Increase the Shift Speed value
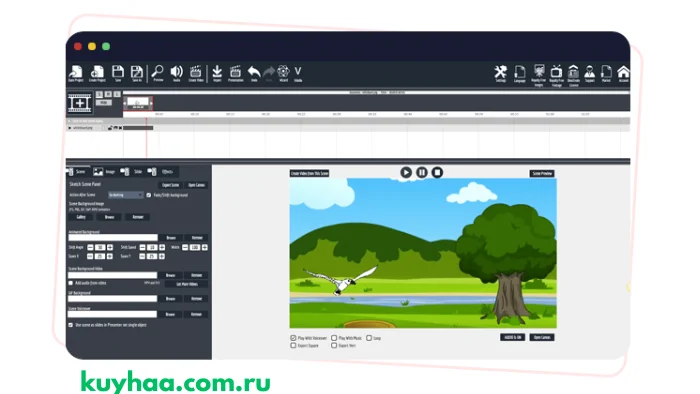Image resolution: width=700 pixels, height=394 pixels. (x=162, y=247)
